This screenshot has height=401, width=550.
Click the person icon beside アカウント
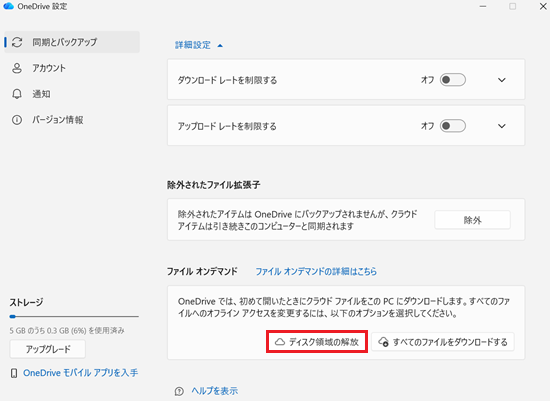pyautogui.click(x=17, y=68)
